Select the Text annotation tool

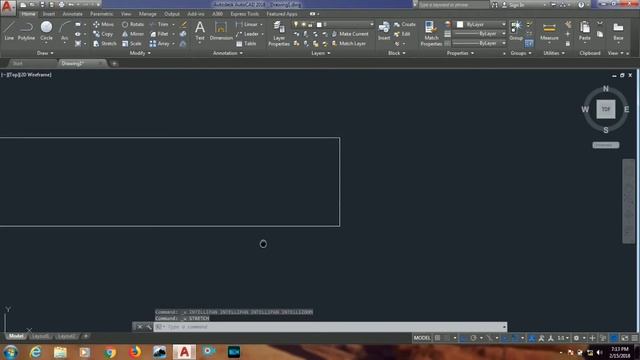click(200, 31)
